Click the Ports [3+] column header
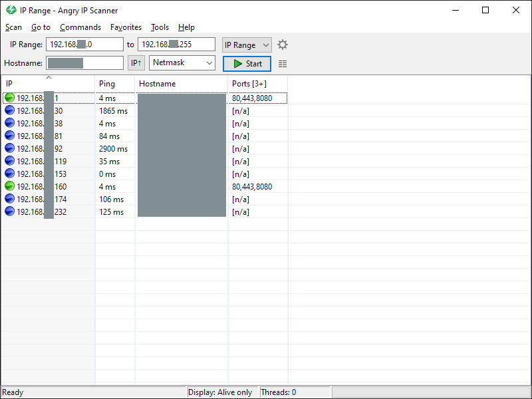The image size is (532, 399). [x=257, y=84]
